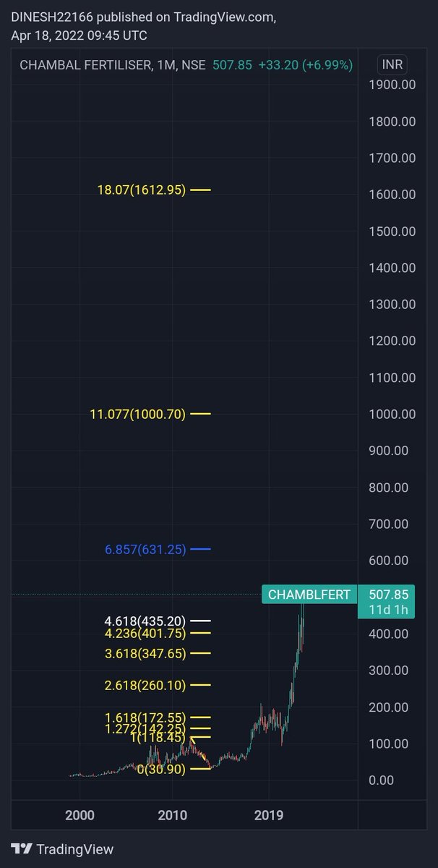
Task: Click the CHAMBLFERT price label tag
Action: (x=309, y=595)
